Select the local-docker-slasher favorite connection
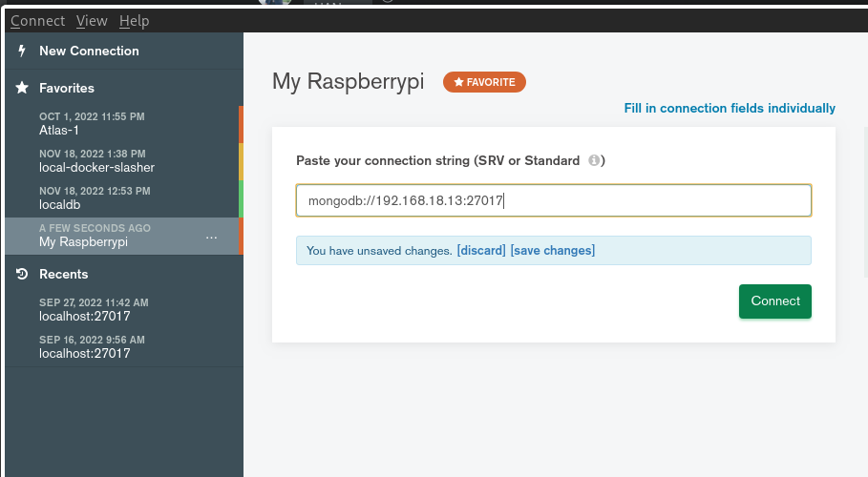868x477 pixels. [x=122, y=161]
